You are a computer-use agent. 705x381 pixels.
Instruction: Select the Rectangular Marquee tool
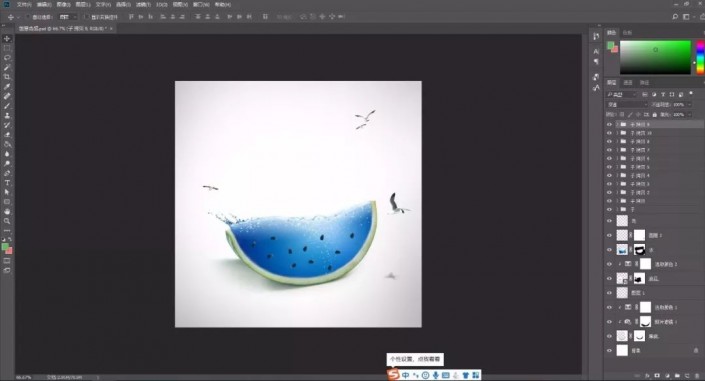[7, 48]
